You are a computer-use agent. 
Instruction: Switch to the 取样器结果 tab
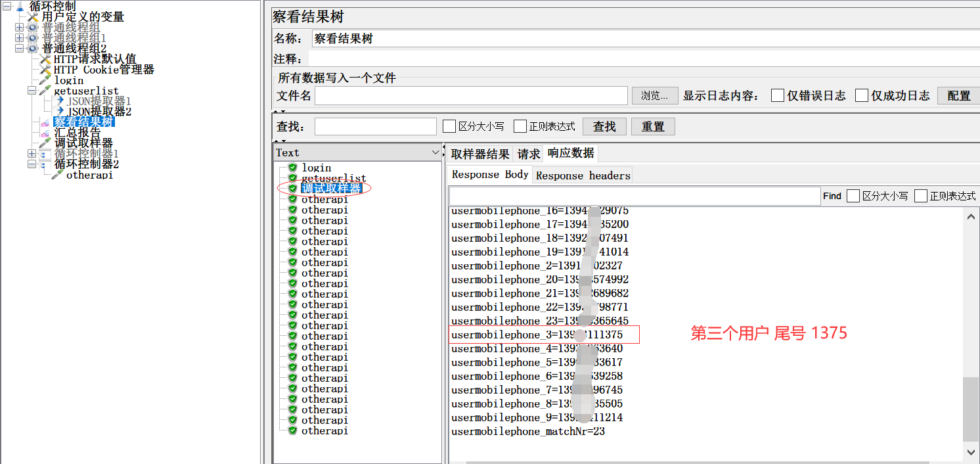point(479,154)
